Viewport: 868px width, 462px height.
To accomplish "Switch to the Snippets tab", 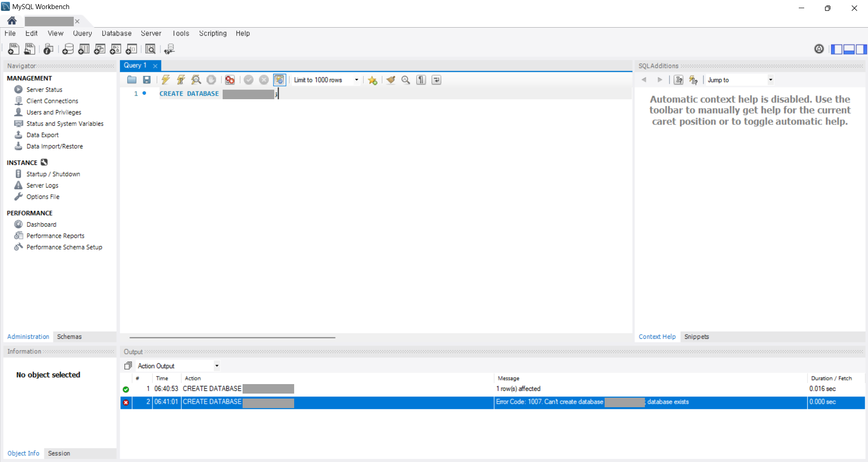I will pos(696,337).
